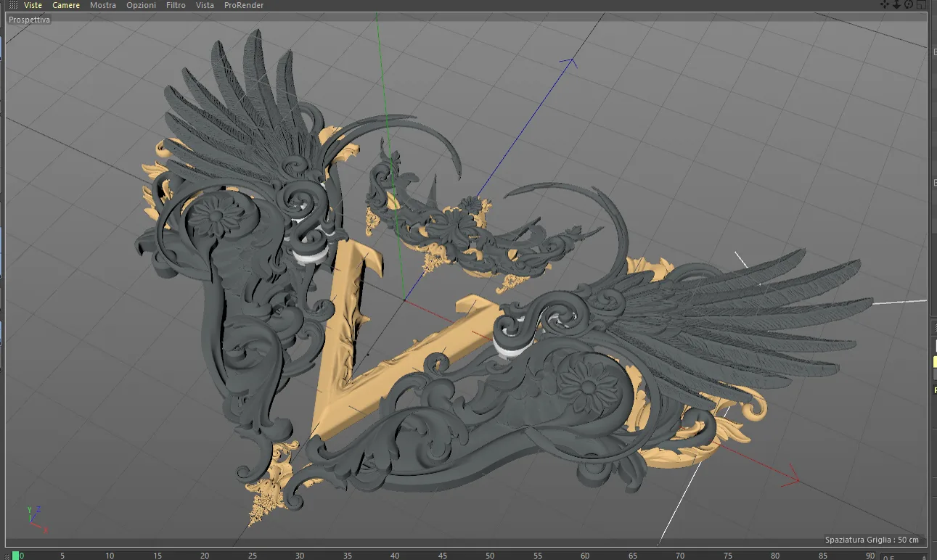Click frame 50 on the timeline ruler

[x=490, y=556]
